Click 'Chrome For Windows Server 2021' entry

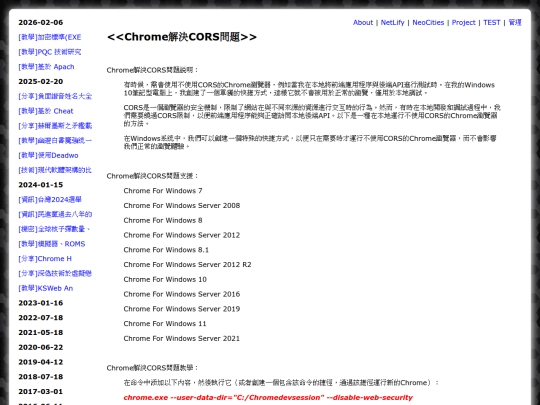coord(182,339)
